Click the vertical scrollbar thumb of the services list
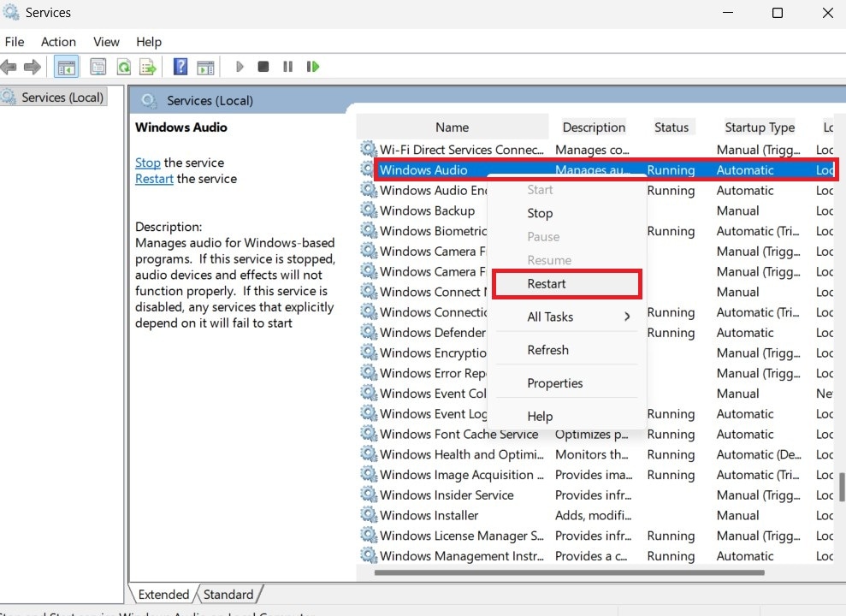 842,487
